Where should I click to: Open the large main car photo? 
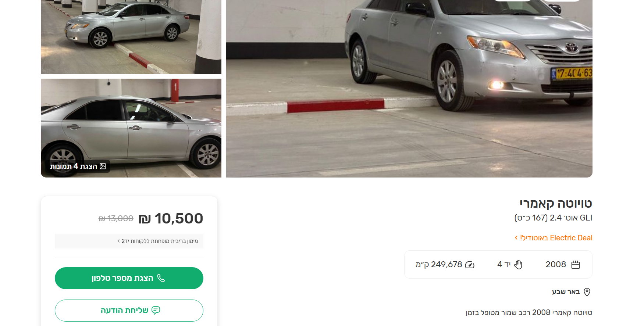pos(409,89)
